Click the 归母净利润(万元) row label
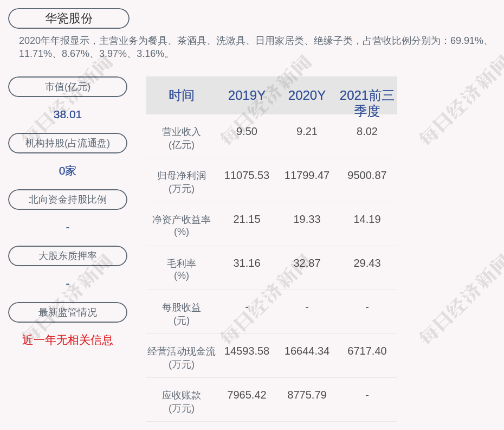This screenshot has height=430, width=504. click(181, 182)
